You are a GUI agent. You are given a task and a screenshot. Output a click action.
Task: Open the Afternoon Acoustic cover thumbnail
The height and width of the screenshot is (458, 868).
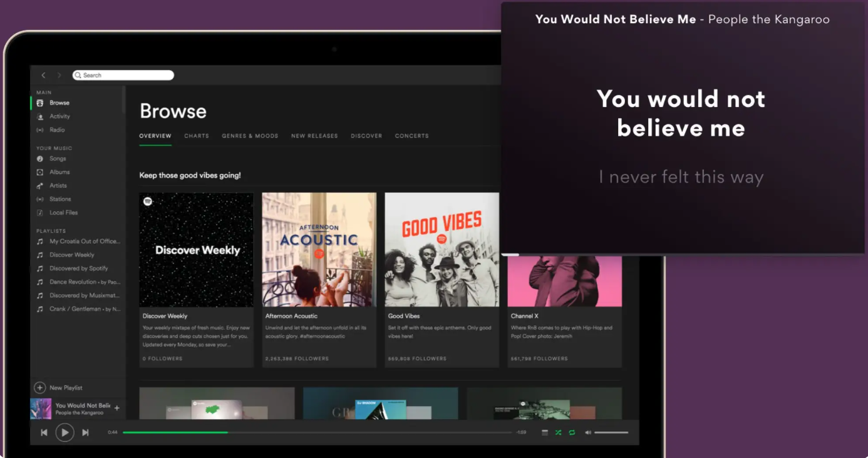pos(319,250)
